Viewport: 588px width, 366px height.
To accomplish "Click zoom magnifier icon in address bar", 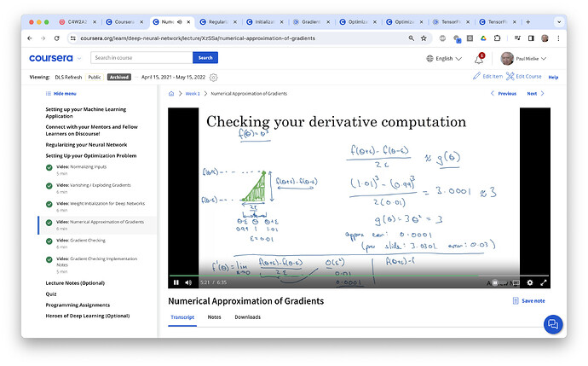I will coord(412,38).
